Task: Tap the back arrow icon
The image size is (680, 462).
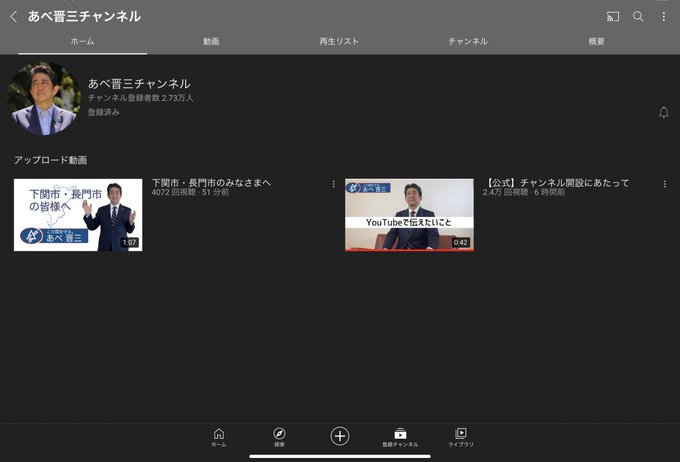Action: [14, 16]
